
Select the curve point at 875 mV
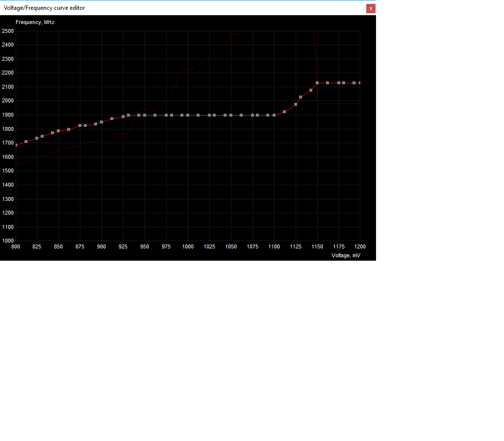tap(80, 125)
